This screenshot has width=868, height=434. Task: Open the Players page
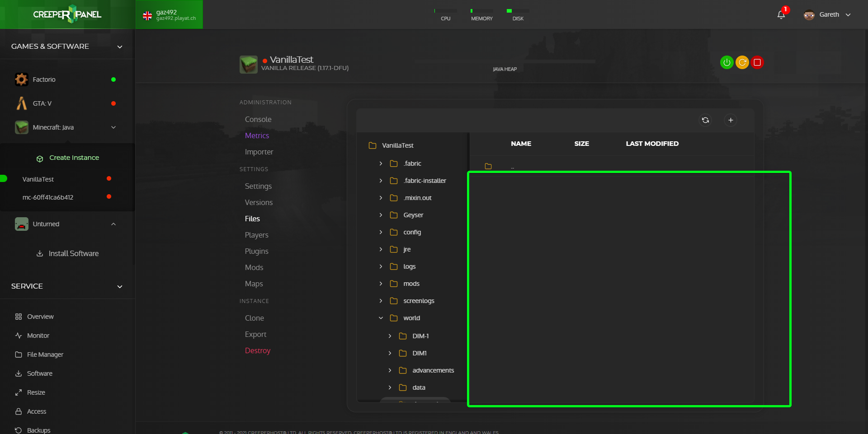click(x=256, y=235)
